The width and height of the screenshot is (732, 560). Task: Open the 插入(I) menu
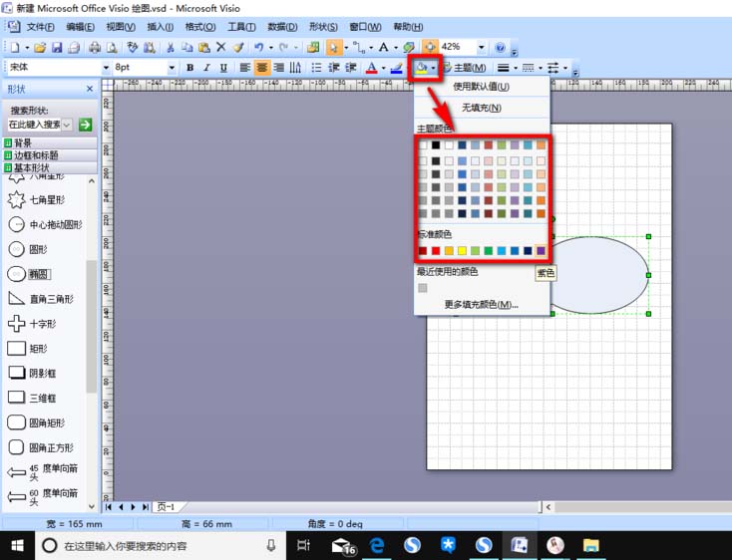(161, 27)
